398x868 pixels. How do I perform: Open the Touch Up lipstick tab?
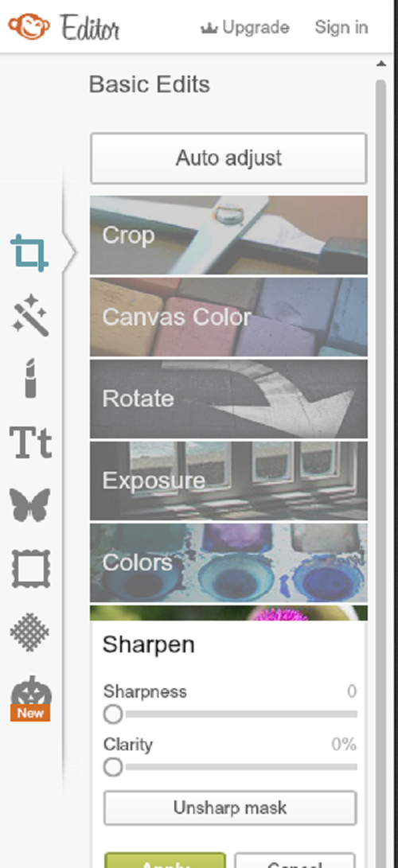click(x=30, y=378)
